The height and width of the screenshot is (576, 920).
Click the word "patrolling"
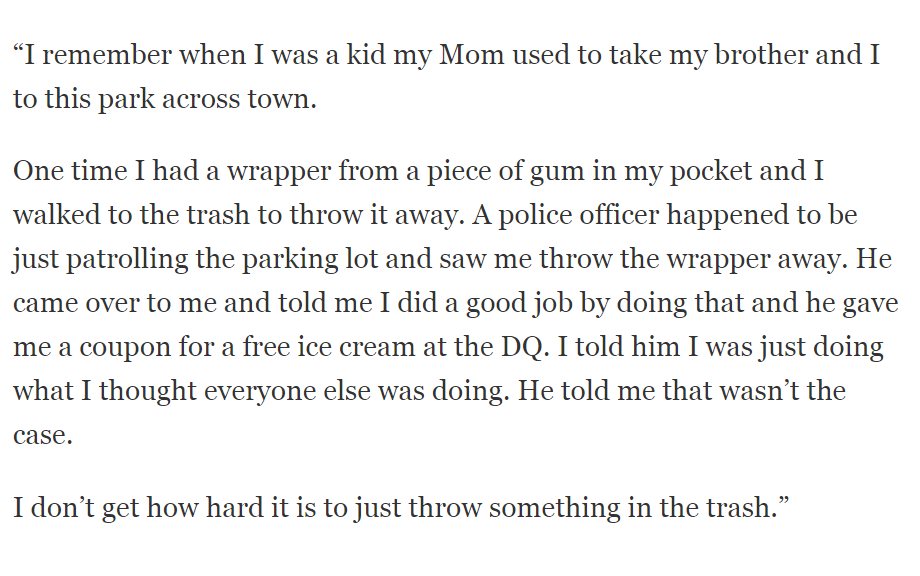point(127,259)
